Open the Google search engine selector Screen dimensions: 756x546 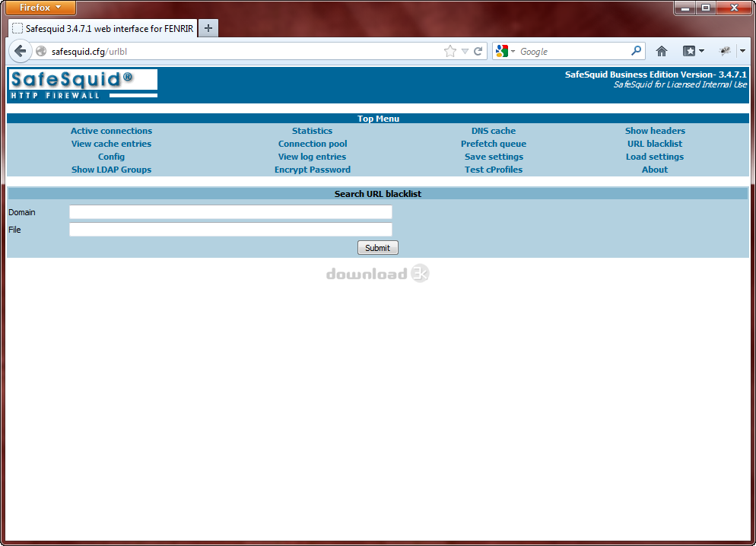pyautogui.click(x=505, y=51)
